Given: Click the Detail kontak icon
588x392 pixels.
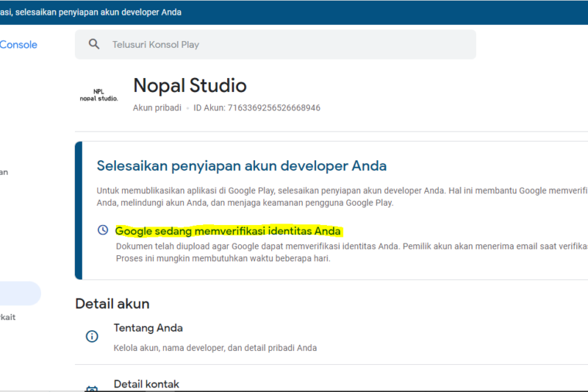Looking at the screenshot, I should click(92, 388).
